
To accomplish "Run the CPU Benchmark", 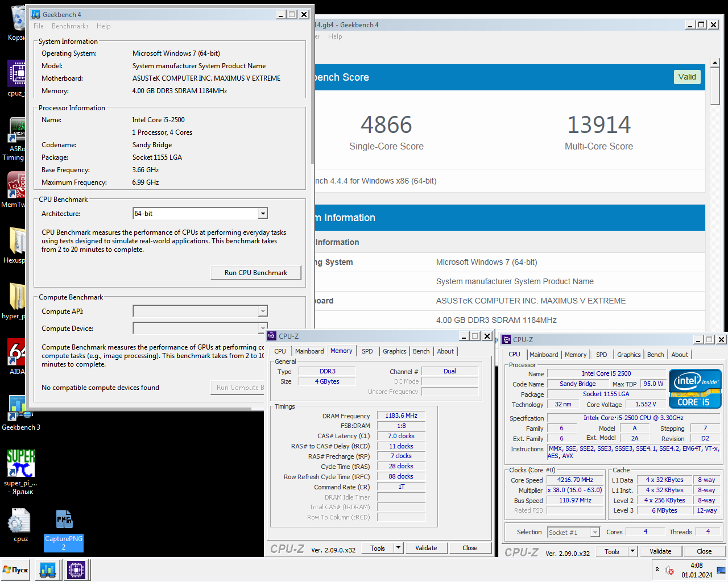I will 256,273.
